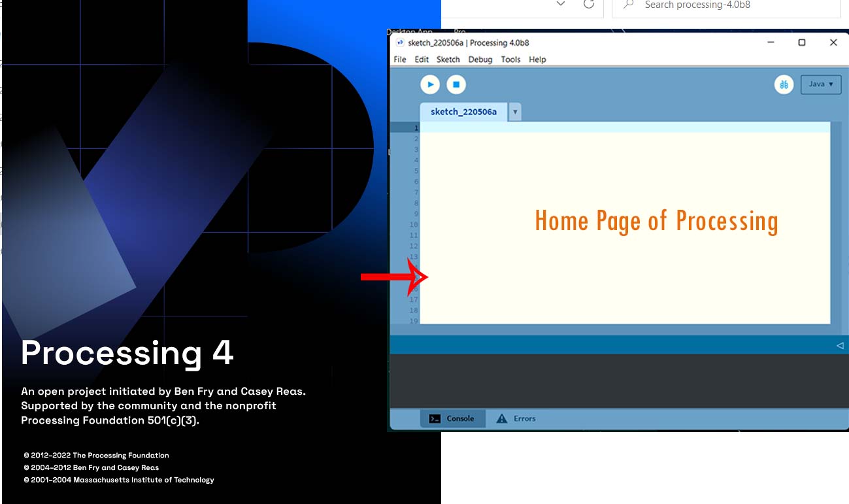Image resolution: width=849 pixels, height=504 pixels.
Task: Click the warning triangle icon beside Errors
Action: click(x=501, y=418)
